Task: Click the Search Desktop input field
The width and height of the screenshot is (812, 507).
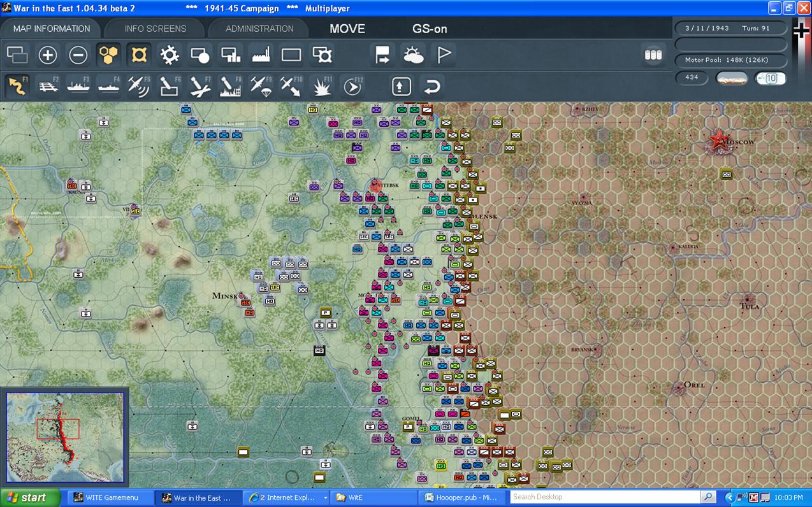Action: 605,497
